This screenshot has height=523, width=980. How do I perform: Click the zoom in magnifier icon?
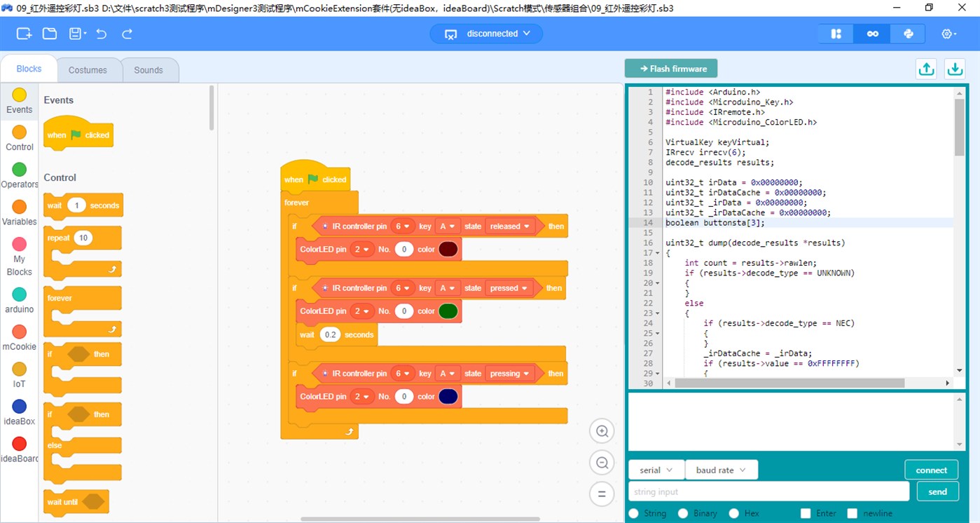coord(601,430)
